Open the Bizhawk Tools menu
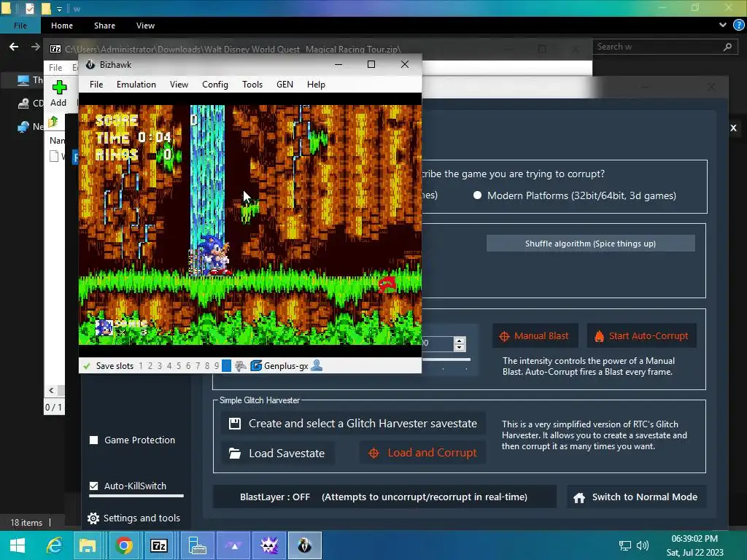Viewport: 747px width, 560px height. 252,85
